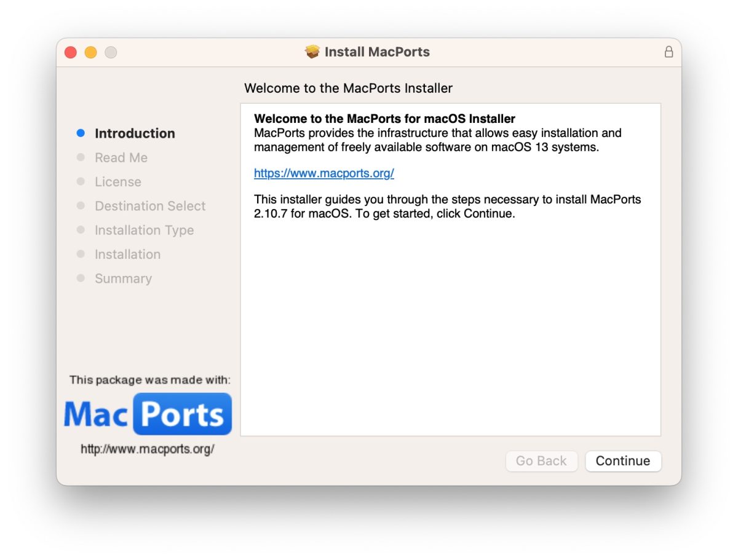Open the https://www.macports.org/ link
The width and height of the screenshot is (738, 560).
pyautogui.click(x=324, y=173)
